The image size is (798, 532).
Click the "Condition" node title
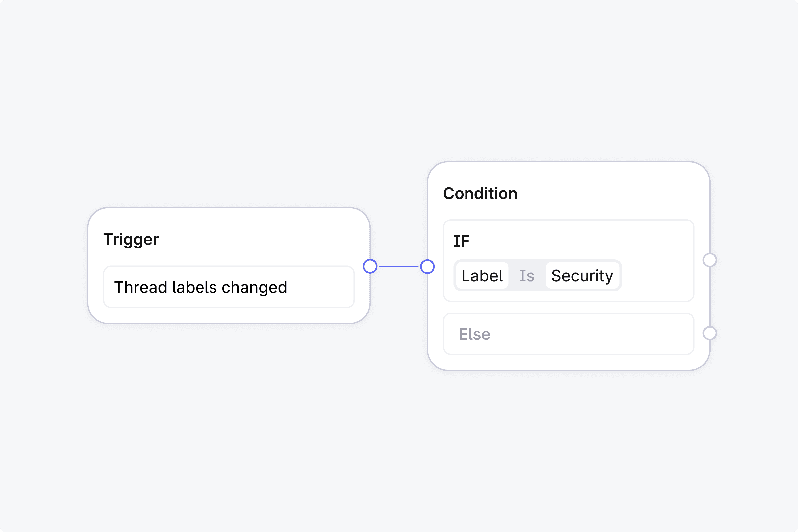pos(480,194)
